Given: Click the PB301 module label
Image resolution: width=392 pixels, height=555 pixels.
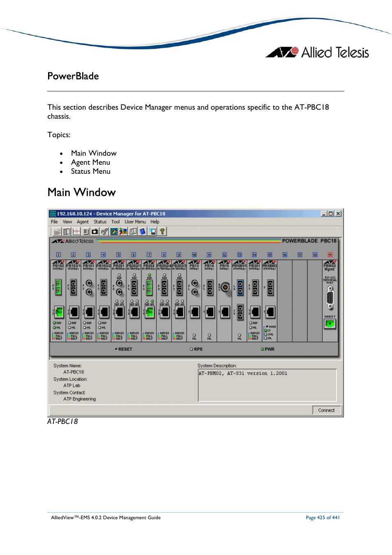Looking at the screenshot, I should tap(255, 266).
